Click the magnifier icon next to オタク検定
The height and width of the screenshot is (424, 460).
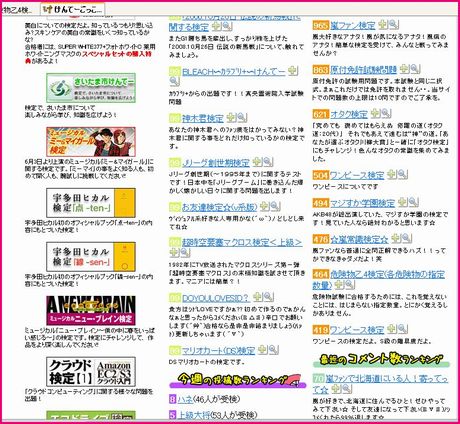coord(386,113)
